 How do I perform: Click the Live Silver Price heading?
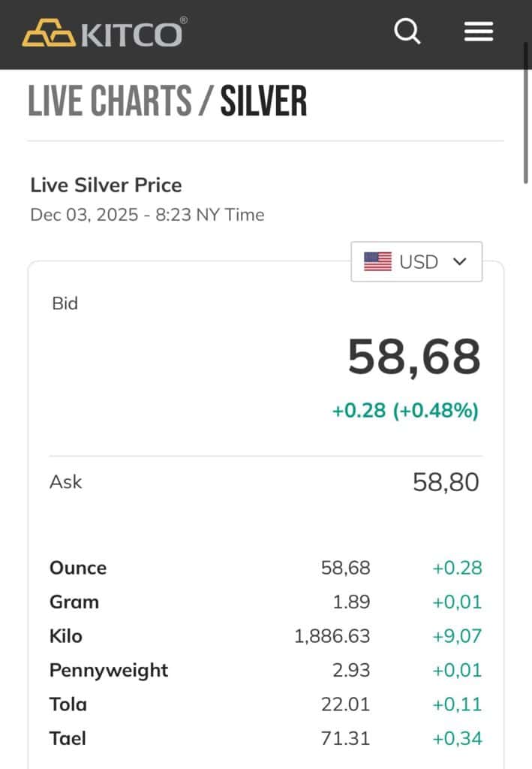(x=106, y=185)
